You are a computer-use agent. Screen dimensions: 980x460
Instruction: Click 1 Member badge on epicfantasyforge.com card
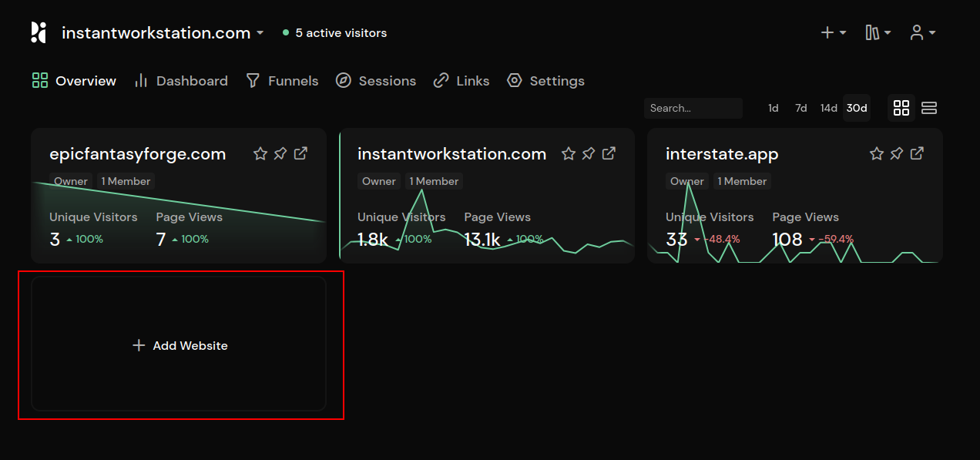click(x=126, y=181)
